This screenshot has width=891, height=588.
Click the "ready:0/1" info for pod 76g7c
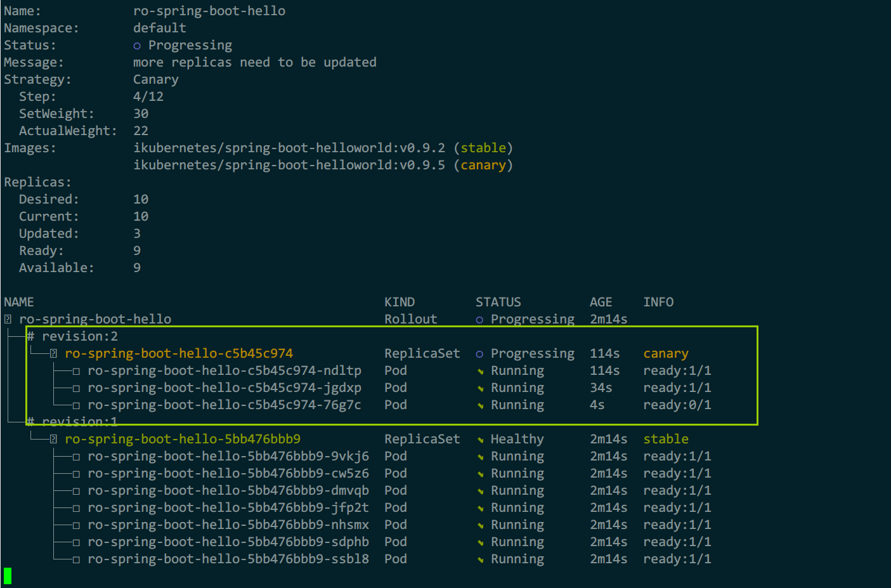[x=677, y=405]
